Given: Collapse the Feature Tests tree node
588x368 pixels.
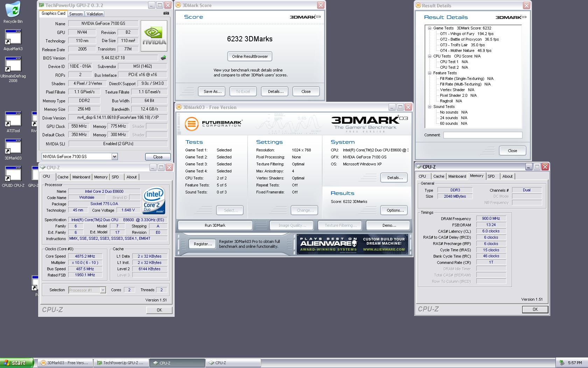Looking at the screenshot, I should click(x=429, y=73).
